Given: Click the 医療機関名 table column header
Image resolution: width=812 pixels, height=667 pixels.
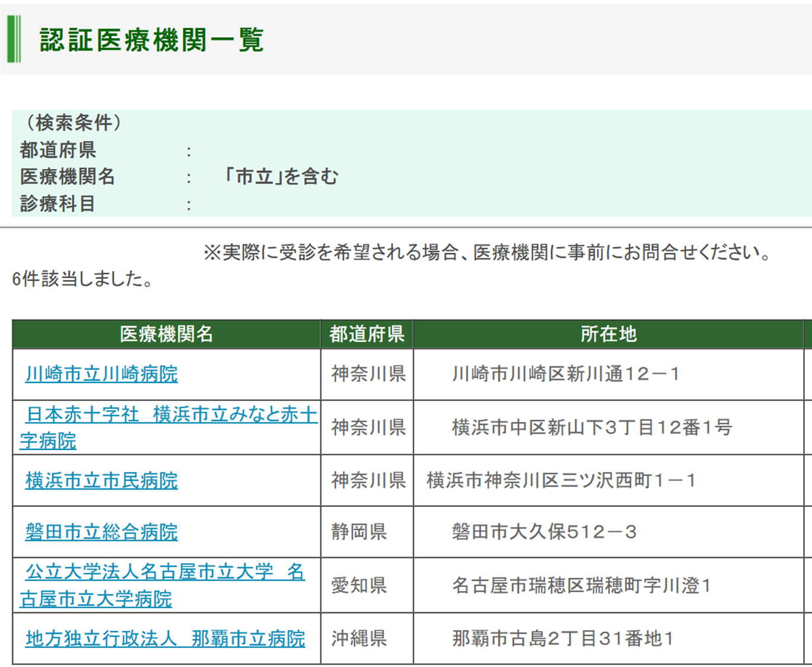Looking at the screenshot, I should 166,334.
